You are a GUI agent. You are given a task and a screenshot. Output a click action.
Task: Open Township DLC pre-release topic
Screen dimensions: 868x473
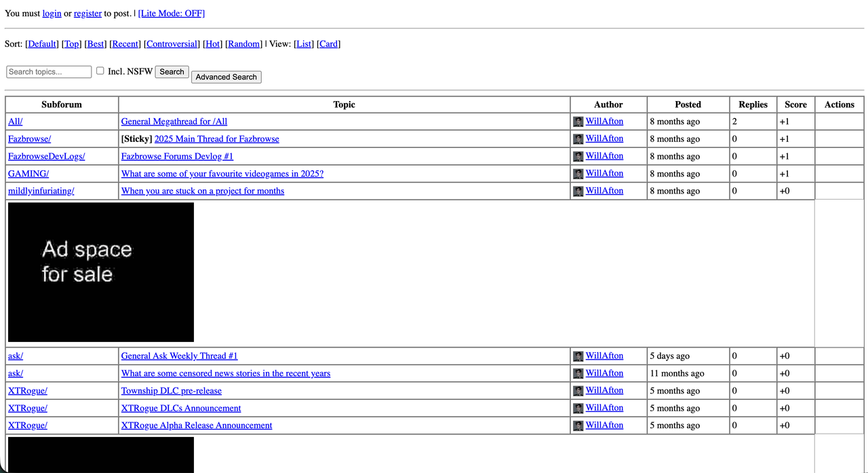click(x=172, y=390)
